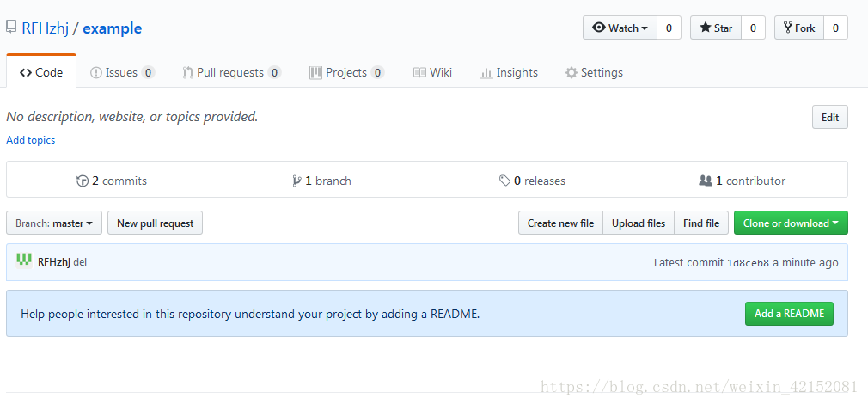Click the Add a README button
The width and height of the screenshot is (868, 404).
click(x=789, y=314)
